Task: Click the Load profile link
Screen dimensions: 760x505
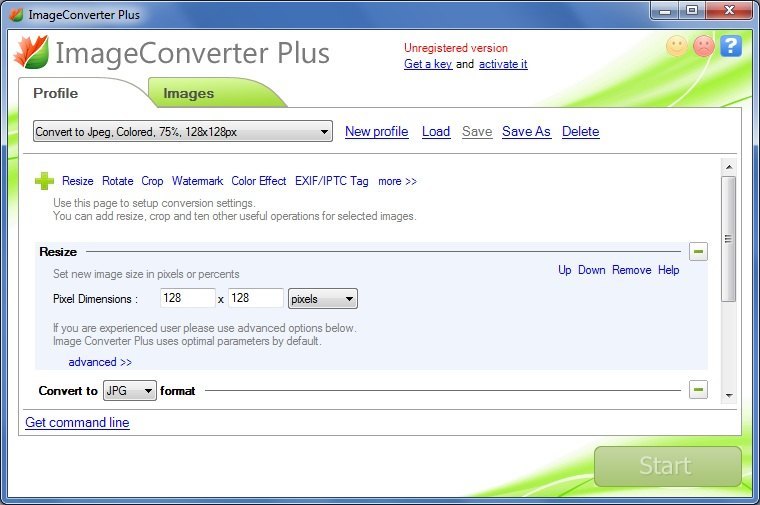Action: pyautogui.click(x=436, y=131)
